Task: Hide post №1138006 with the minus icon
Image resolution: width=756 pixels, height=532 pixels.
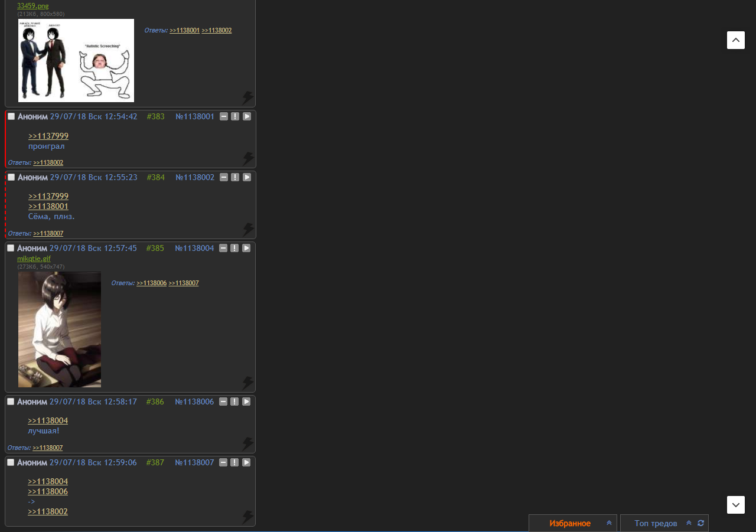Action: pos(223,402)
